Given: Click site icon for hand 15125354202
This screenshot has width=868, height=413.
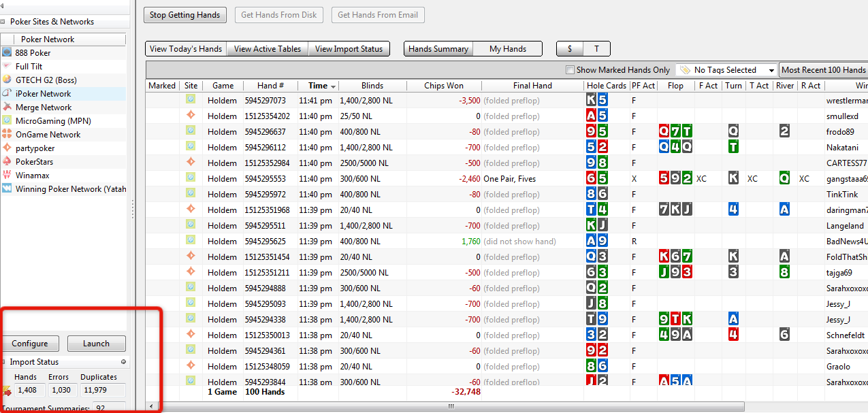Looking at the screenshot, I should (191, 115).
